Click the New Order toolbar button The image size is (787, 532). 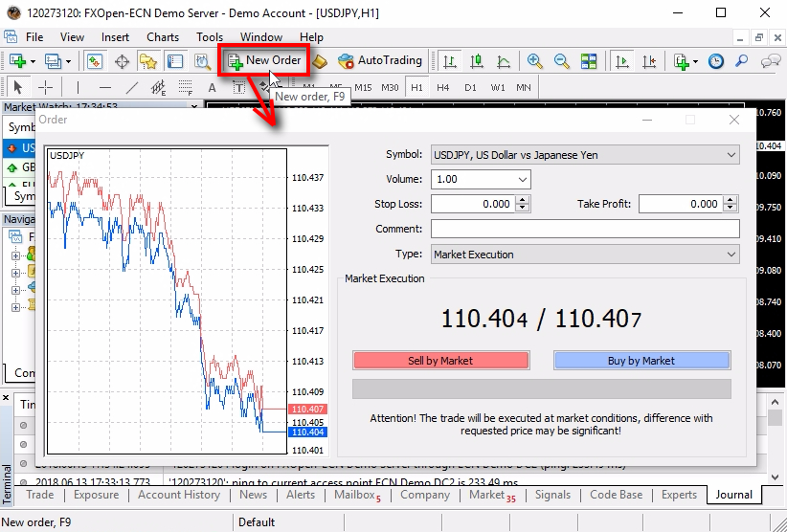tap(264, 60)
